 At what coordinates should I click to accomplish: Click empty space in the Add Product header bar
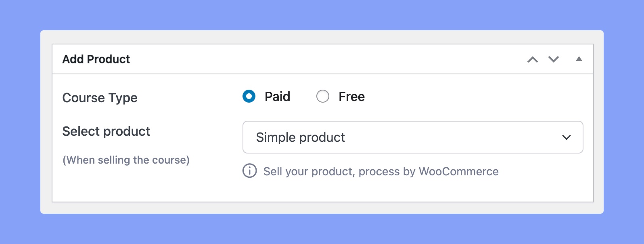323,59
